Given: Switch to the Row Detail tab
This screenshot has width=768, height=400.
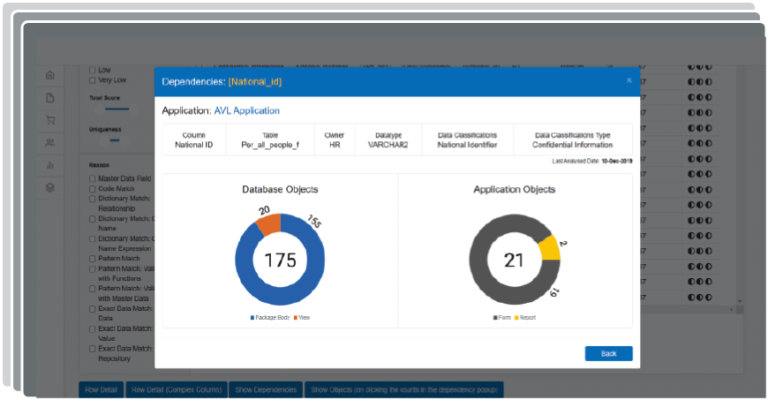Looking at the screenshot, I should point(101,389).
